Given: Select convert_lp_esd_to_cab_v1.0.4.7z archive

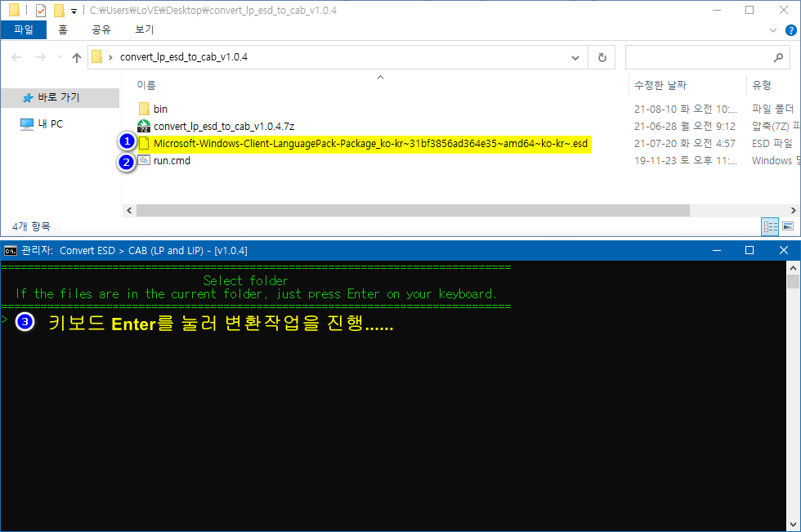Looking at the screenshot, I should pos(224,126).
